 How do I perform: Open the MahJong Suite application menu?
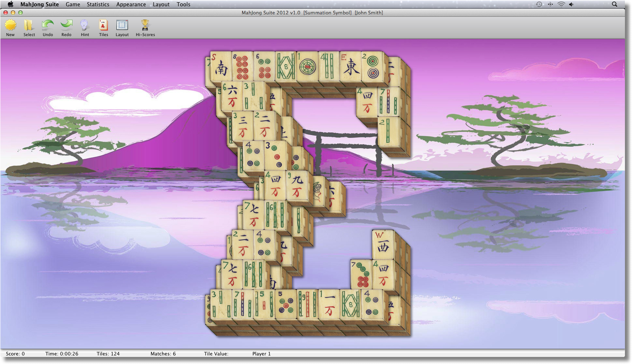click(39, 4)
